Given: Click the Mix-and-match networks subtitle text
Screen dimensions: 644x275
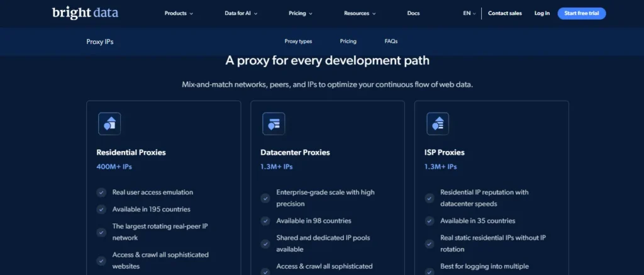Looking at the screenshot, I should pos(327,85).
